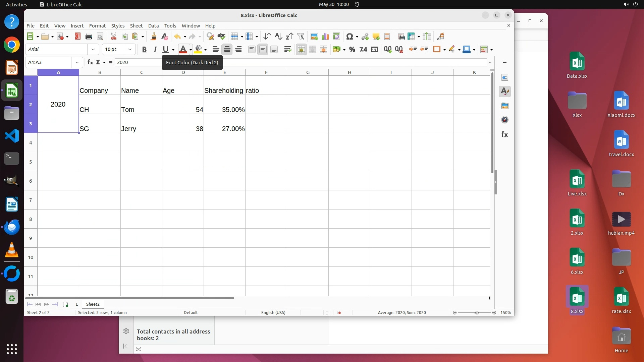
Task: Click the Clone Formatting paintbrush icon
Action: click(154, 37)
